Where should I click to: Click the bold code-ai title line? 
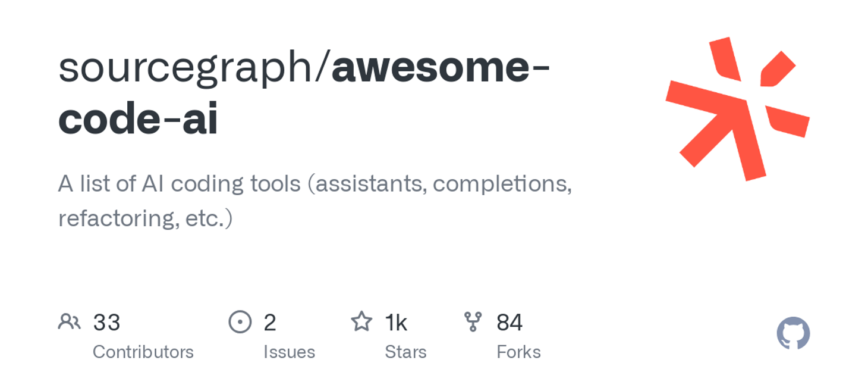pyautogui.click(x=138, y=119)
